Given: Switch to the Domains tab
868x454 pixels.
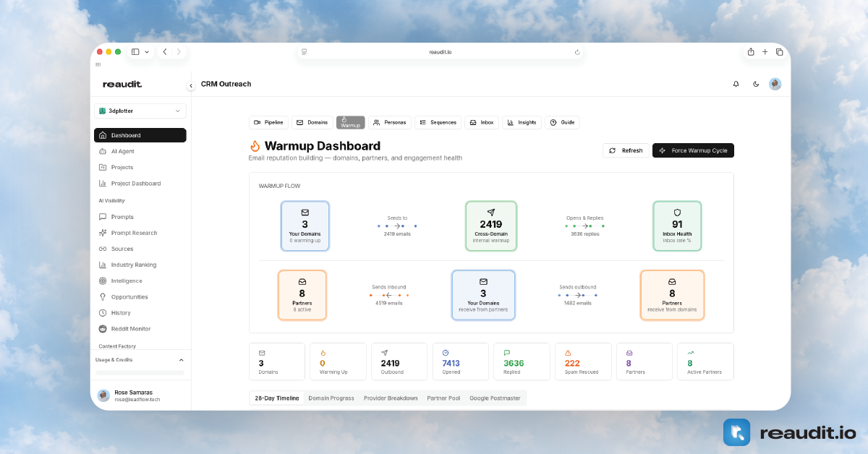Looking at the screenshot, I should 312,122.
